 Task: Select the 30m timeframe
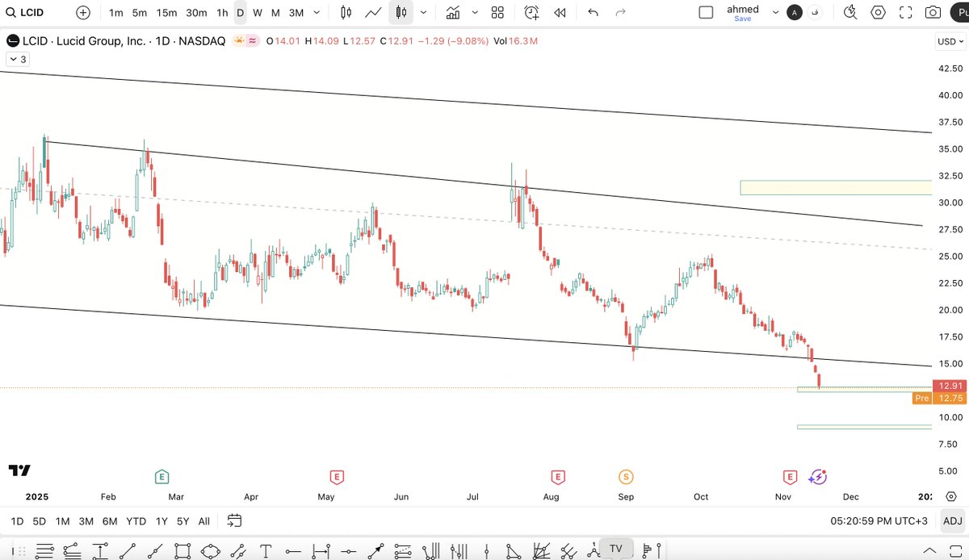(196, 12)
